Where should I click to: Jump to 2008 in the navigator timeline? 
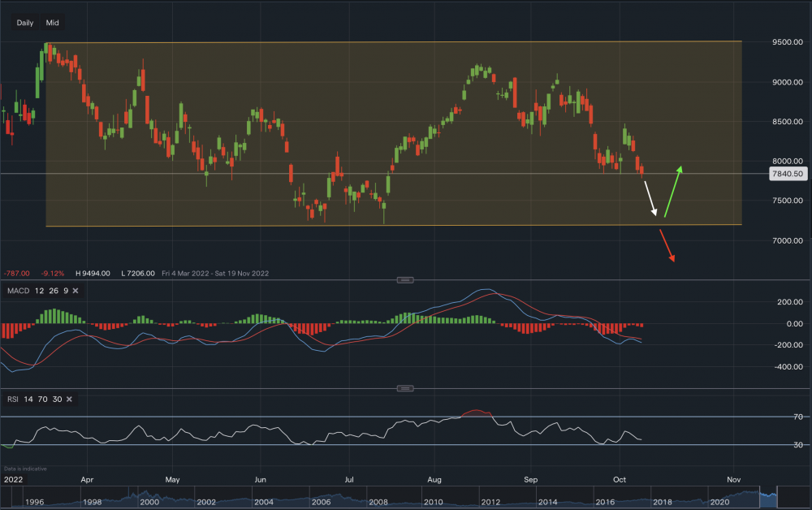coord(380,503)
